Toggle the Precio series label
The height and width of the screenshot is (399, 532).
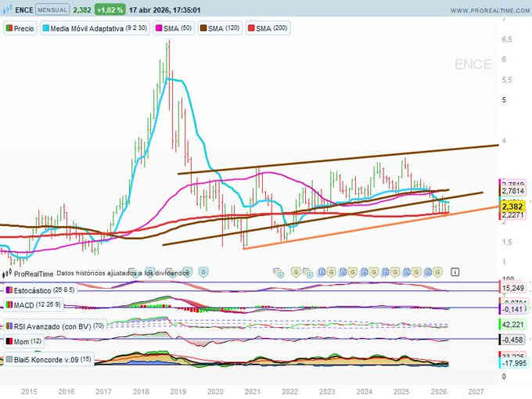click(x=20, y=27)
